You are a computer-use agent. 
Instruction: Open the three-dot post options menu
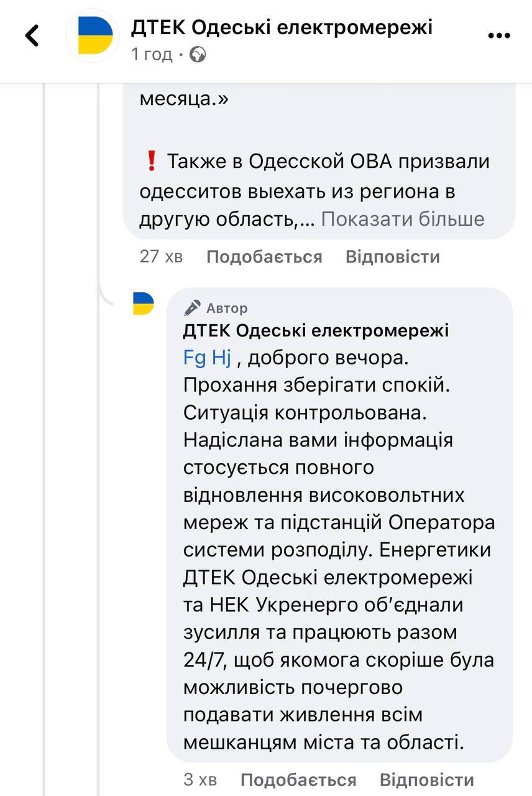tap(499, 36)
